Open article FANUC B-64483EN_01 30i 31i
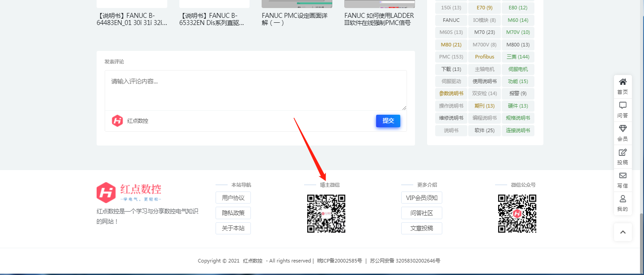 (132, 19)
